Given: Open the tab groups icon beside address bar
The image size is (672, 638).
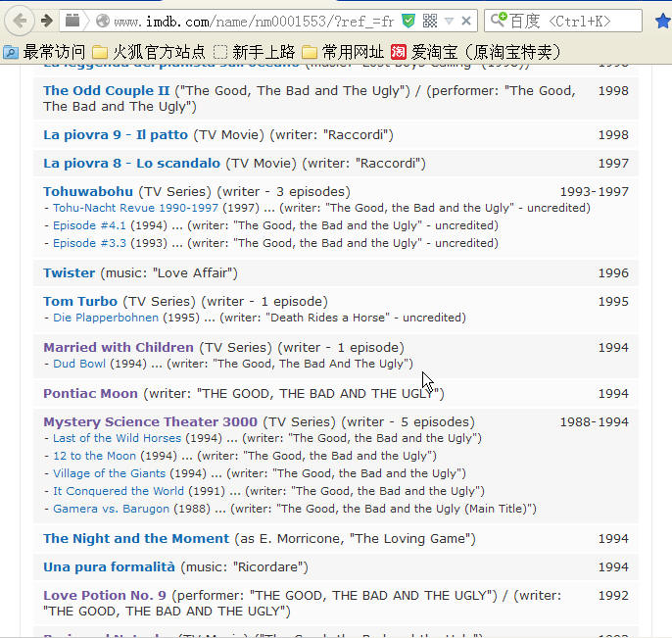Looking at the screenshot, I should point(72,20).
